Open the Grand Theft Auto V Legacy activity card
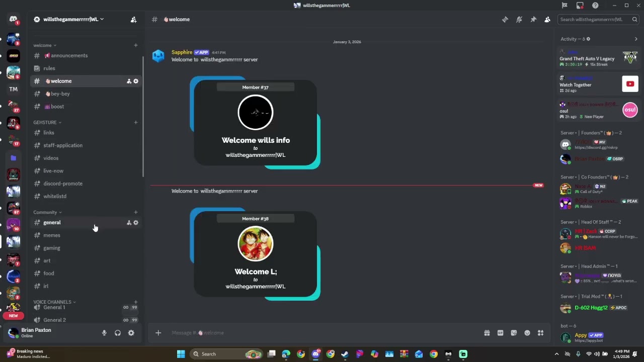The width and height of the screenshot is (644, 362). pyautogui.click(x=598, y=58)
